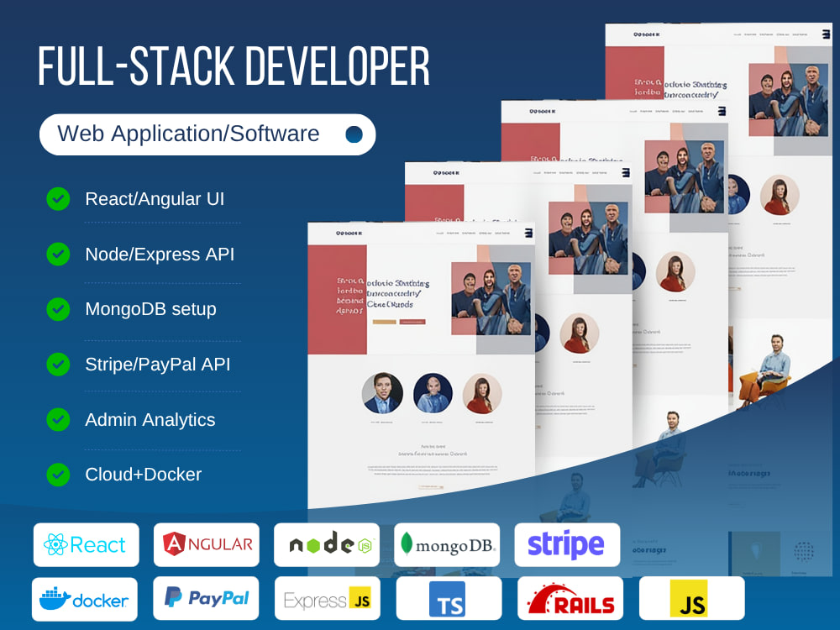Click the green check beside React/Angular UI
840x630 pixels.
[58, 199]
